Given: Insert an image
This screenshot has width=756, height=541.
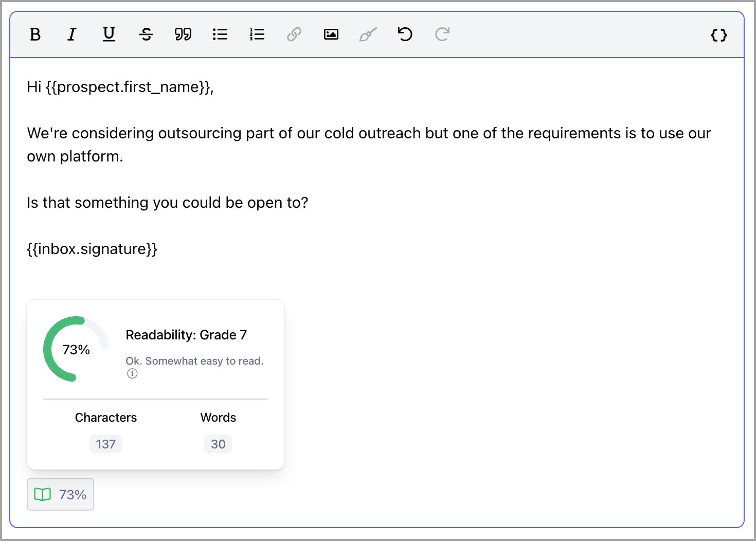Looking at the screenshot, I should (331, 34).
